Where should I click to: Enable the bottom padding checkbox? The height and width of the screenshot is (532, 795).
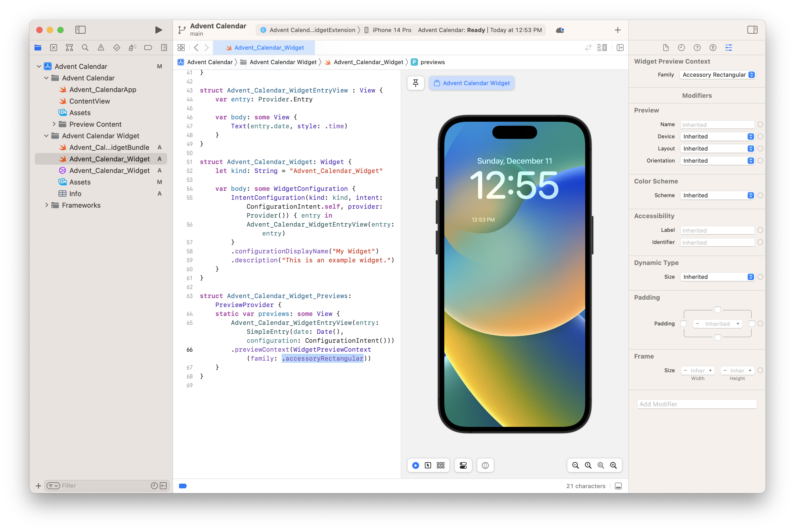[717, 337]
